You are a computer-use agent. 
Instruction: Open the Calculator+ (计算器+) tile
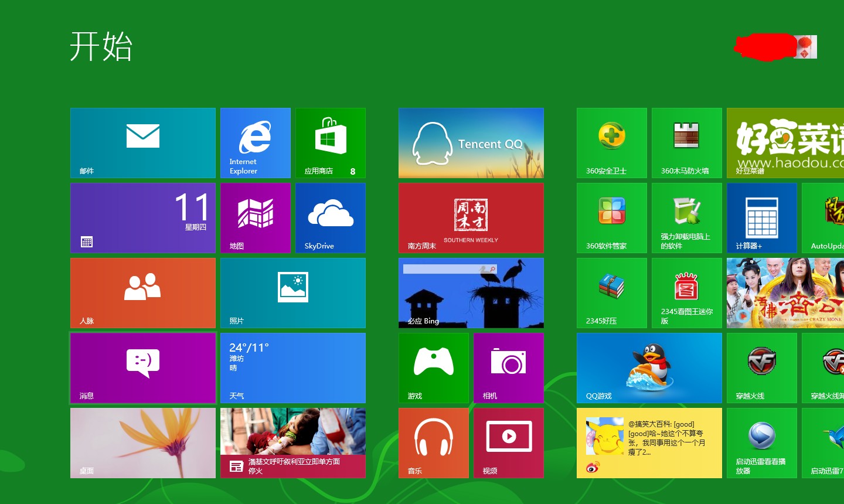coord(762,218)
